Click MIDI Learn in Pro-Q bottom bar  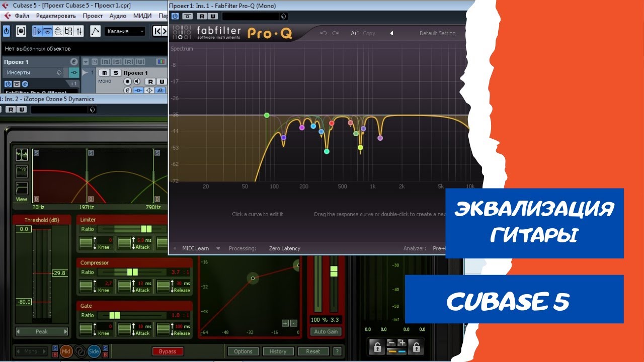point(195,248)
